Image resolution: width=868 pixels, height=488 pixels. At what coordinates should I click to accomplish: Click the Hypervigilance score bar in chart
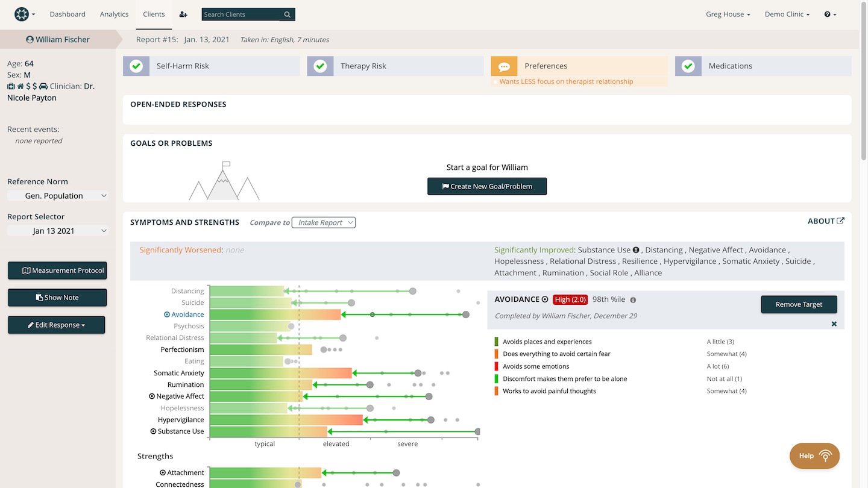(286, 420)
